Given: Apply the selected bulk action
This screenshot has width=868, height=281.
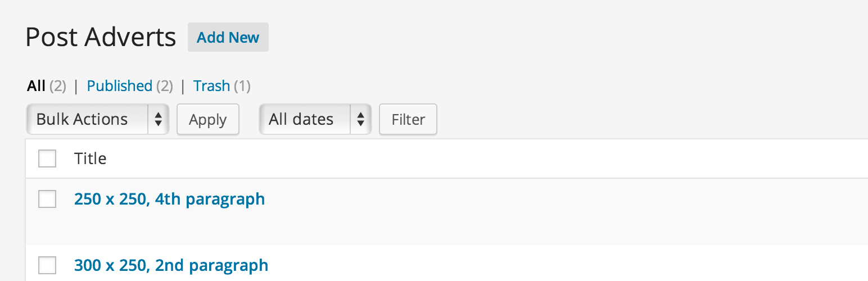Looking at the screenshot, I should pos(208,120).
